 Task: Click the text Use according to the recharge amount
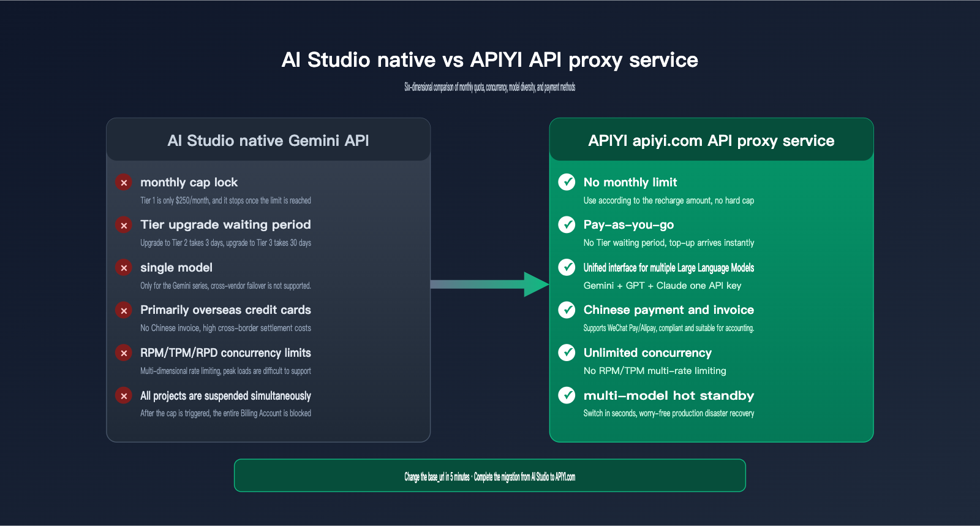pyautogui.click(x=669, y=200)
